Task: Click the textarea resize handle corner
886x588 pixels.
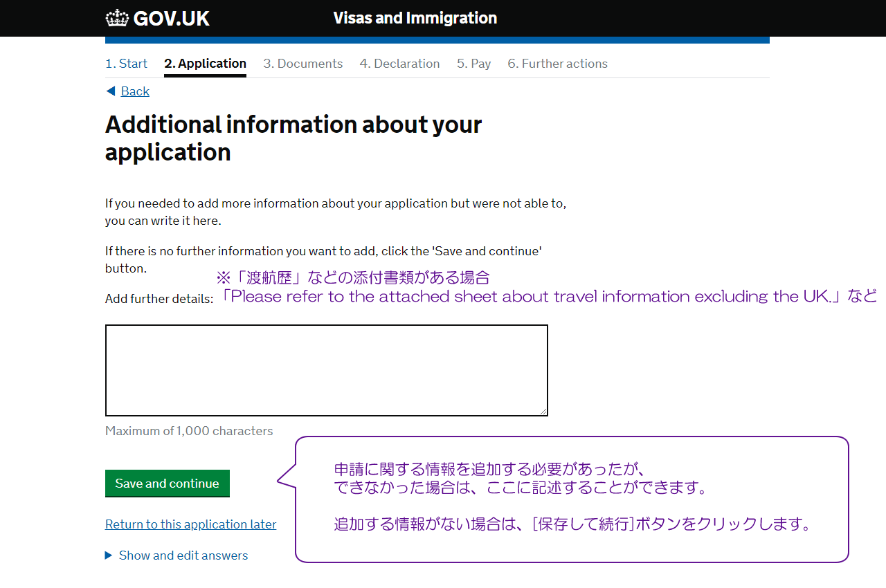Action: click(543, 412)
